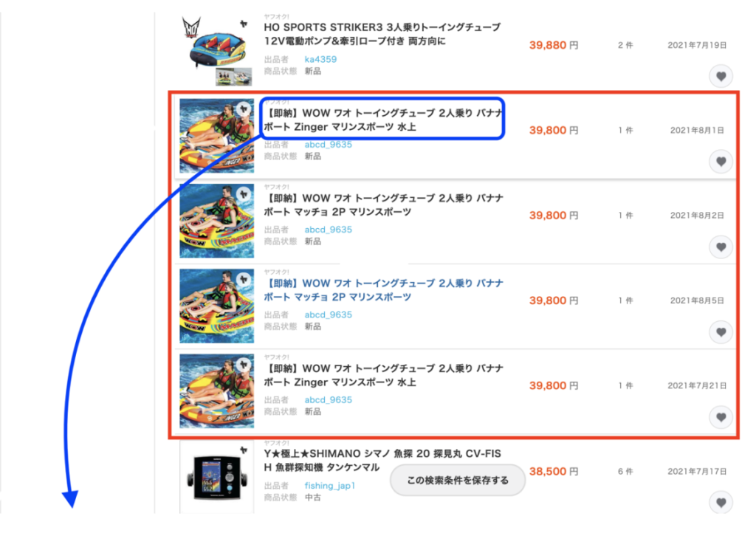This screenshot has height=533, width=756.
Task: Click heart icon for July 21 Zinger listing
Action: coord(721,417)
